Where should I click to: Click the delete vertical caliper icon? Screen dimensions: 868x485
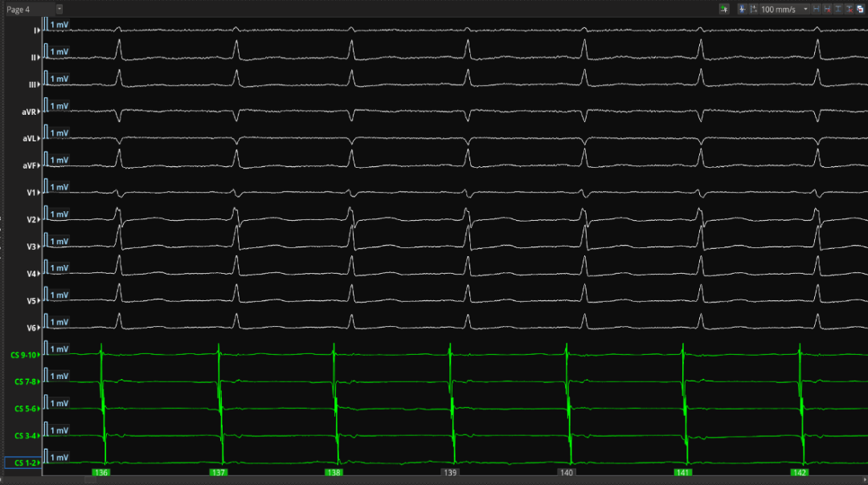[849, 9]
